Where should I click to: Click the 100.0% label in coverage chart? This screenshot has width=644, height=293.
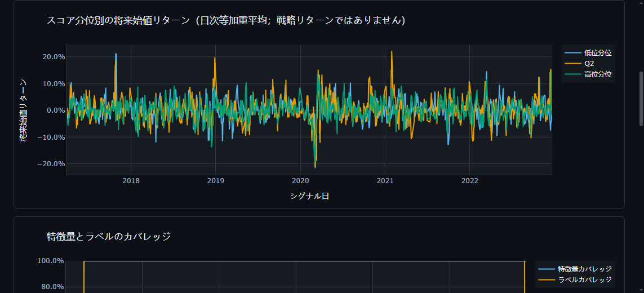pyautogui.click(x=52, y=260)
